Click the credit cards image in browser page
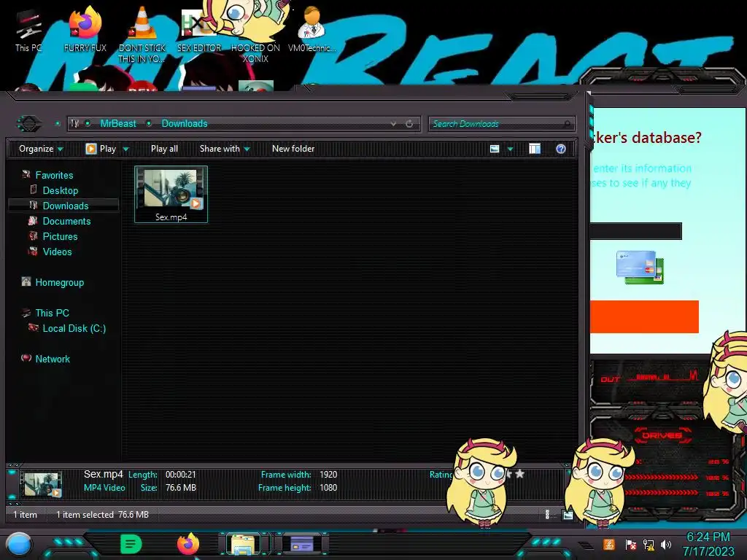This screenshot has height=560, width=747. (x=640, y=268)
